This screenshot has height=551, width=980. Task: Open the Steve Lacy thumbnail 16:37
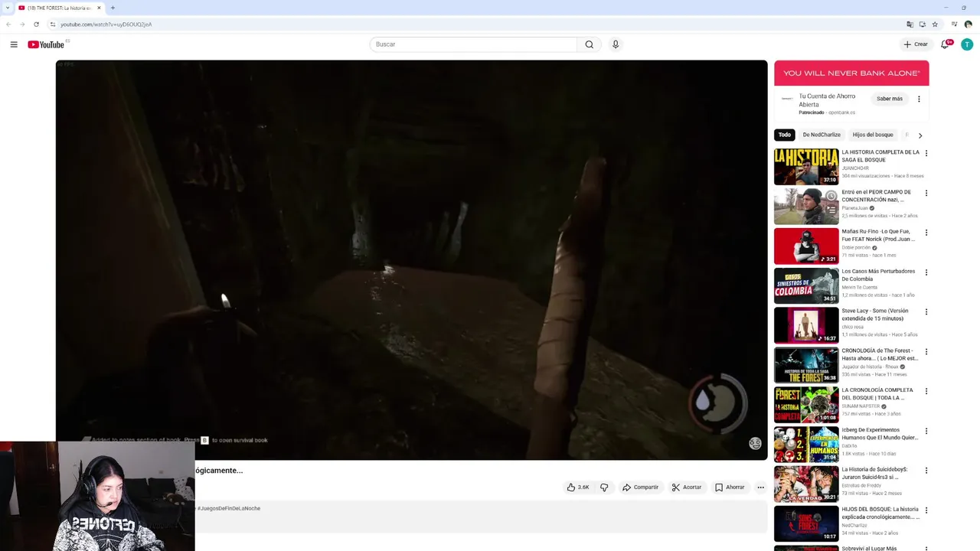(806, 325)
